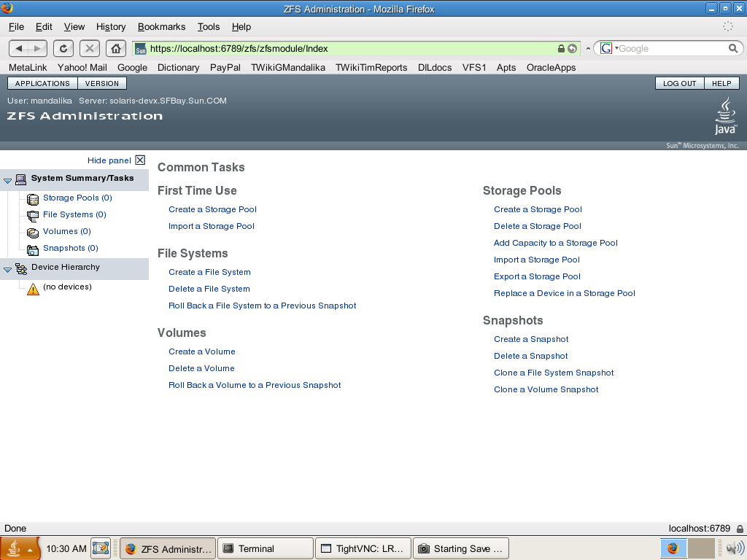
Task: Open the Replace a Device in a Storage Pool link
Action: click(x=565, y=293)
